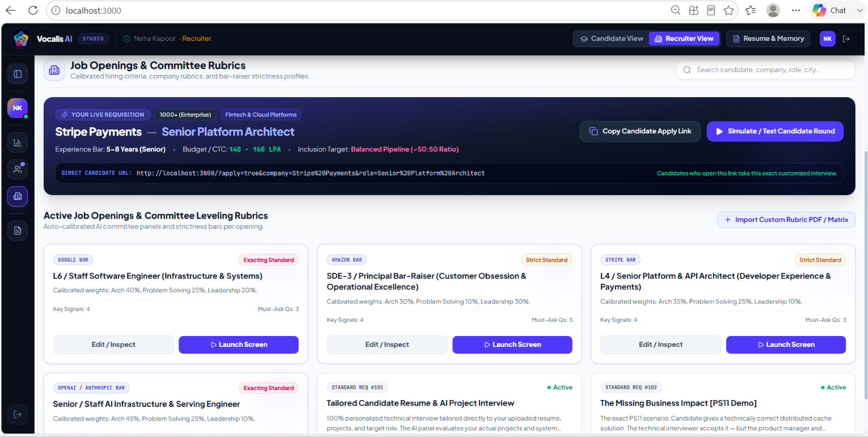Click the Fintech & Cloud Platforms tag
The image size is (868, 437).
tap(261, 115)
